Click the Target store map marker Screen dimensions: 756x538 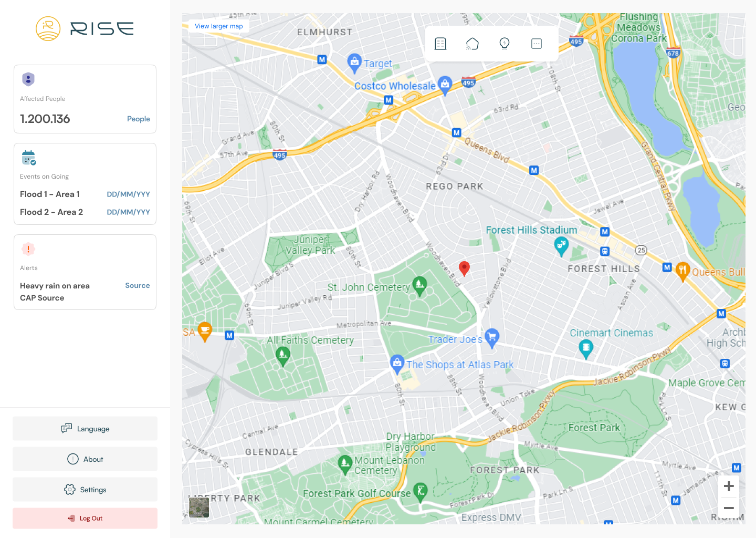[x=355, y=63]
